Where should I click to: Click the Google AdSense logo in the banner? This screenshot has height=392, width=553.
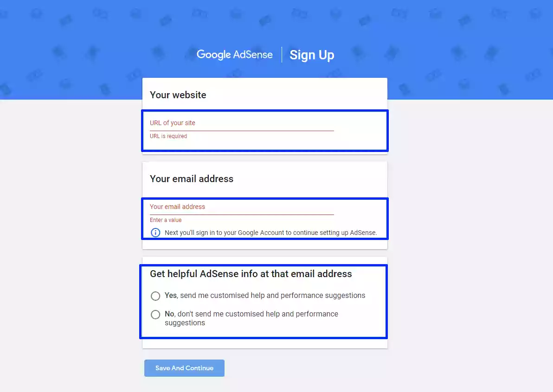(235, 55)
